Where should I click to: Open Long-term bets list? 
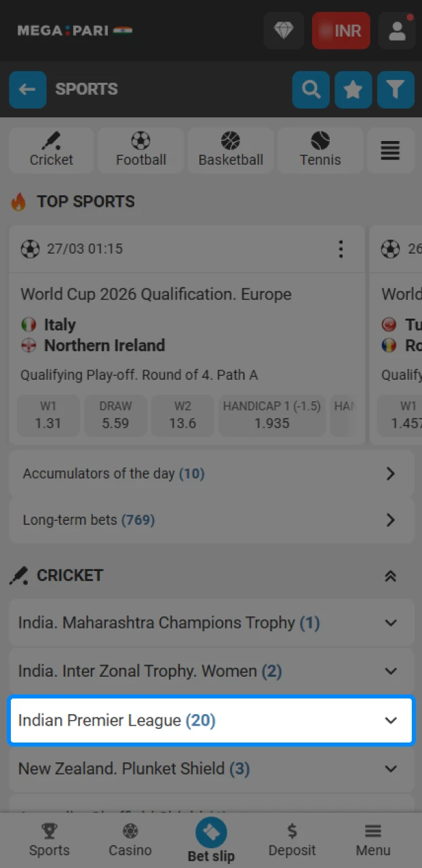click(211, 519)
